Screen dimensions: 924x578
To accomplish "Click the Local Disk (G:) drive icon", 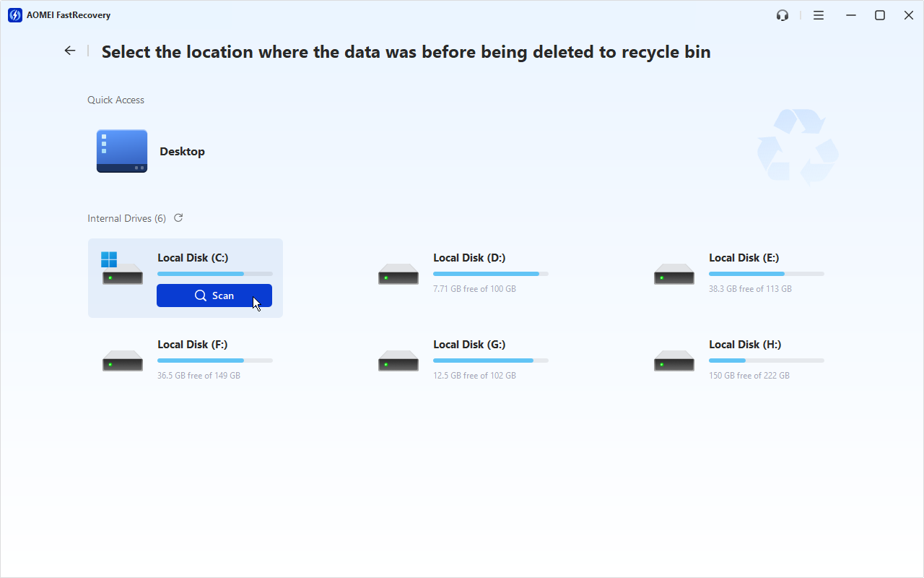I will pos(398,361).
